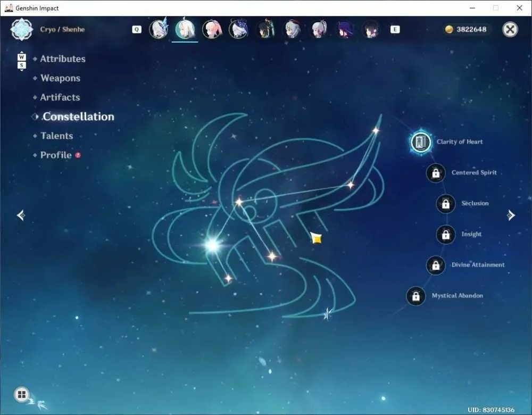Select the silver-haired portrait with red hat
532x415 pixels.
click(292, 29)
